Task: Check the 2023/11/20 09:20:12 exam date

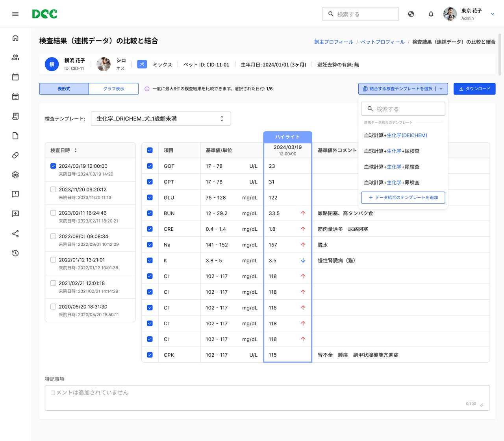Action: click(53, 189)
